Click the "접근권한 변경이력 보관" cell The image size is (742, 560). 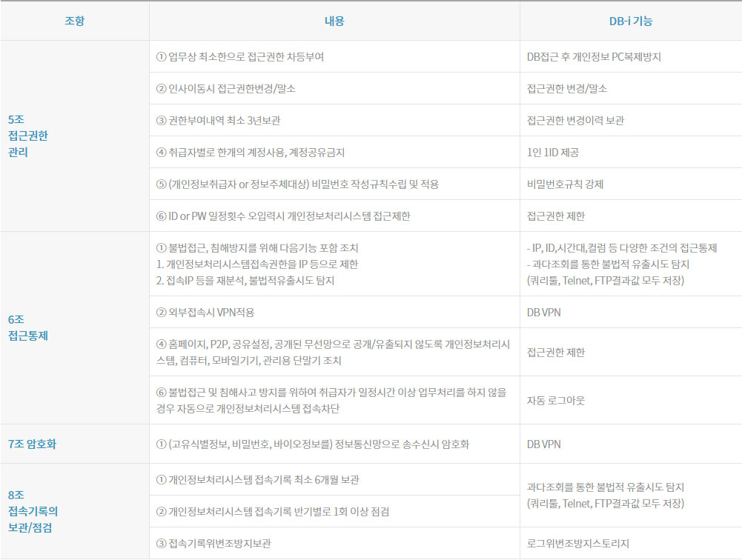[575, 120]
